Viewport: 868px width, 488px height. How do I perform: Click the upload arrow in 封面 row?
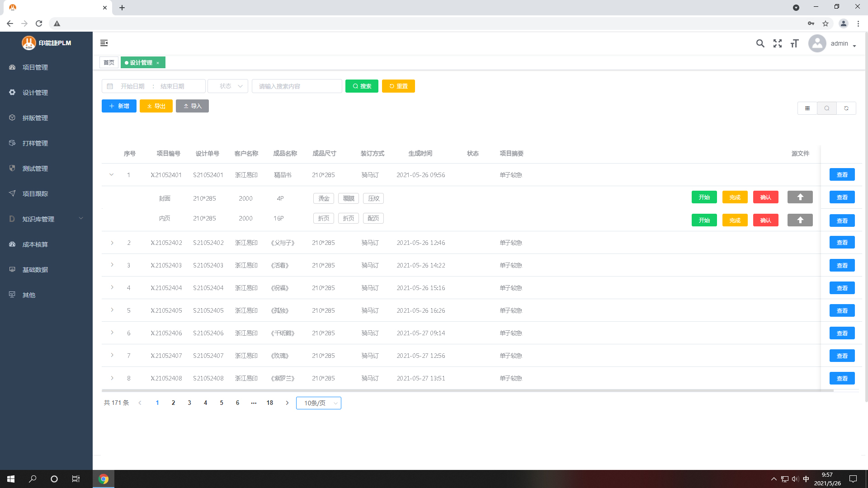pos(800,197)
